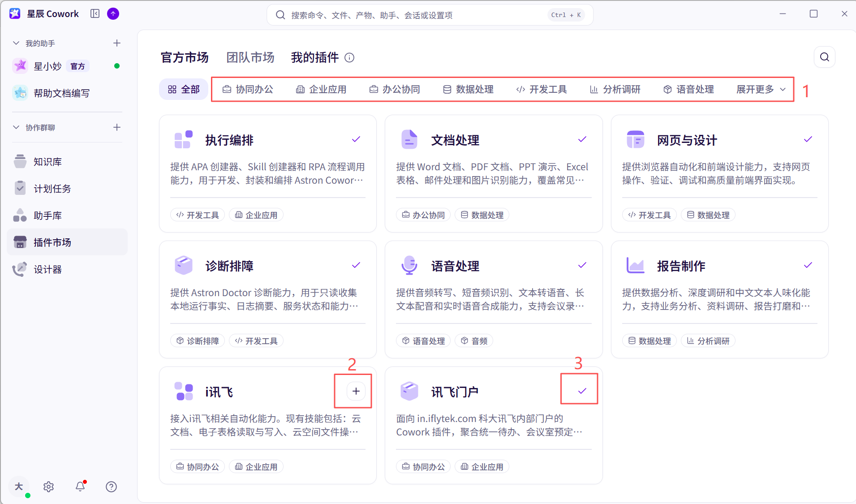Collapse the 我的助手 section chevron
The width and height of the screenshot is (856, 504).
coord(16,43)
